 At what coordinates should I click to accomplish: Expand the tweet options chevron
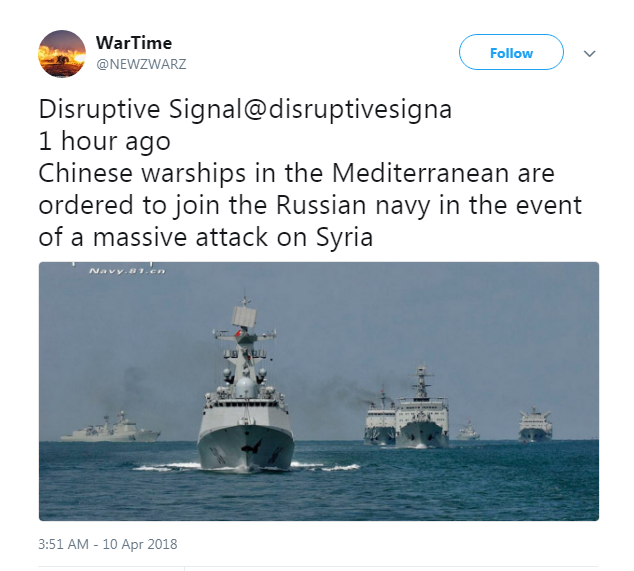pyautogui.click(x=589, y=53)
